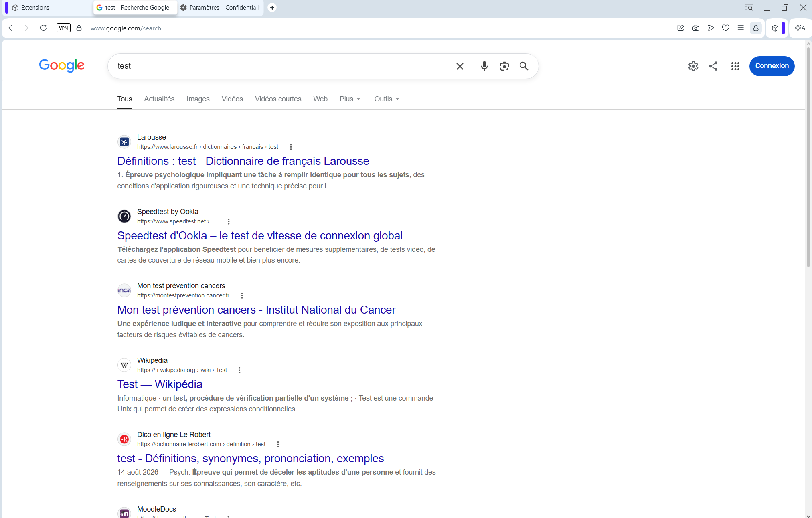Start voice search with the microphone icon
Screen dimensions: 812x518
click(484, 66)
